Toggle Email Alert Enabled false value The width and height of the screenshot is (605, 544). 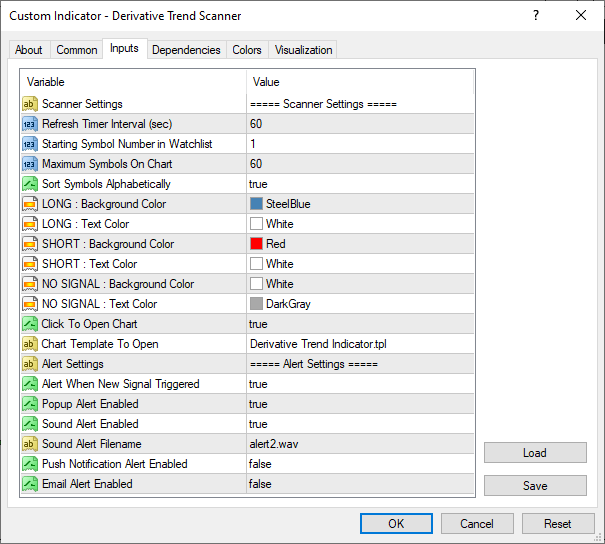click(x=360, y=484)
